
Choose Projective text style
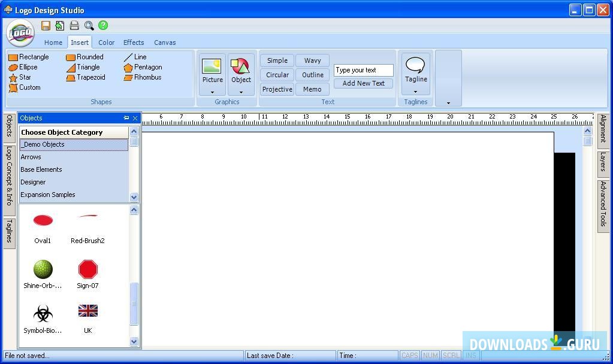click(x=277, y=89)
